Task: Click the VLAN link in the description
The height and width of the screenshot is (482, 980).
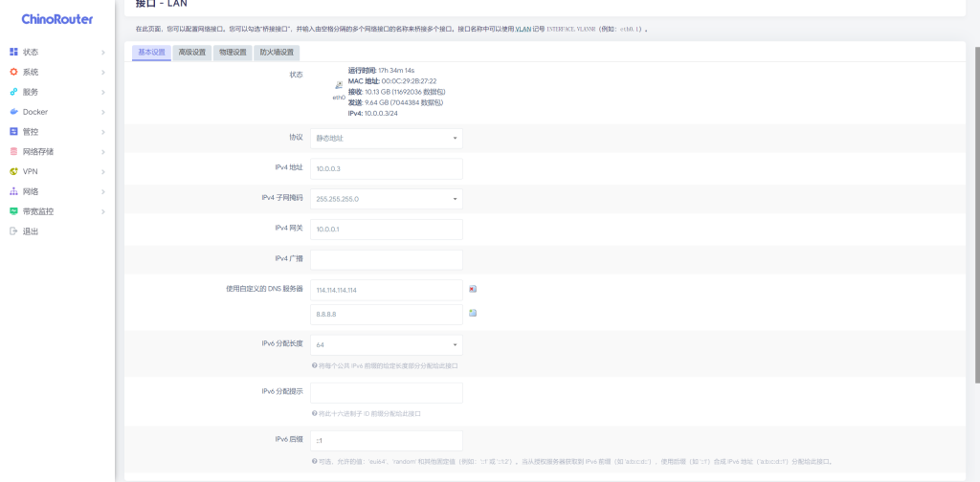Action: [x=523, y=30]
